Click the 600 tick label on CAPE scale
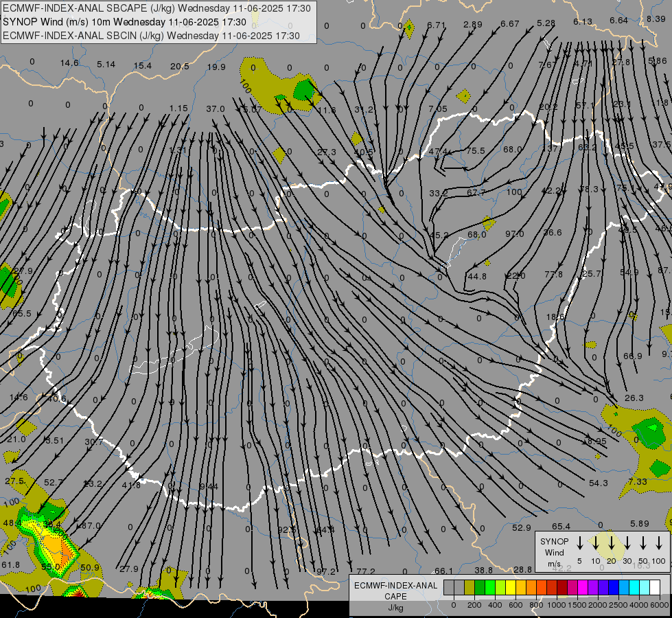The image size is (672, 618). pos(515,605)
